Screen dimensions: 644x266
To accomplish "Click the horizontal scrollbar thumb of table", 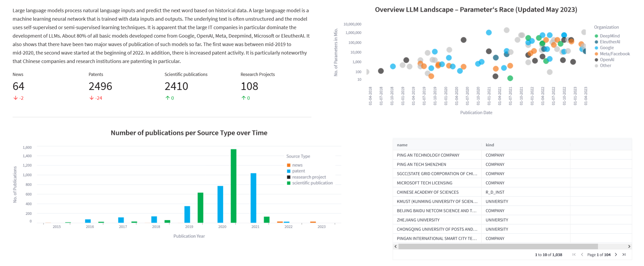I will 498,246.
